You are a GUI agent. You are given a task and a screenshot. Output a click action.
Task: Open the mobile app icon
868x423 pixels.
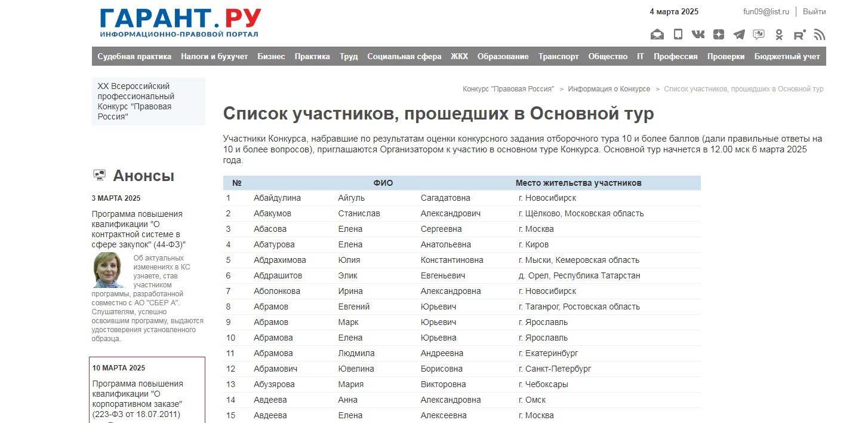click(678, 34)
